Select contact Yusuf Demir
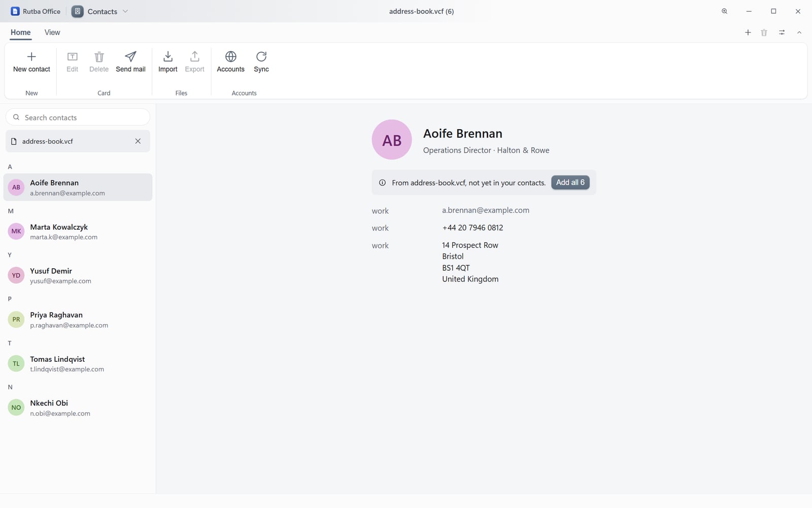The width and height of the screenshot is (812, 508). pos(78,275)
